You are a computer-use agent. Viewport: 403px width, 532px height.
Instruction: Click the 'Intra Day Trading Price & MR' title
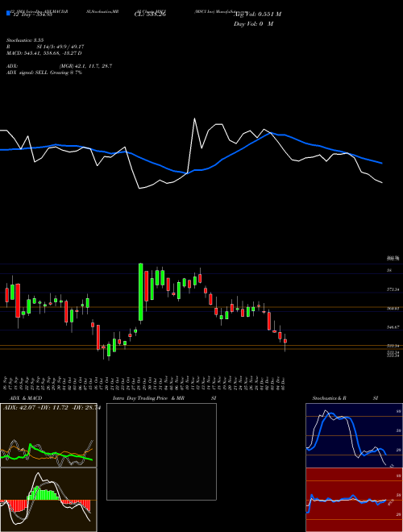(148, 398)
